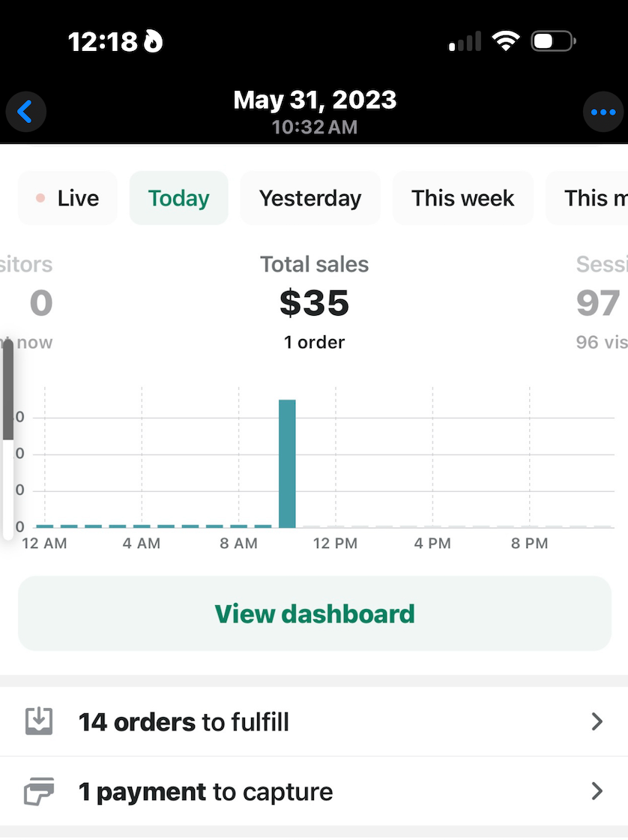628x840 pixels.
Task: Tap the cellular signal bars icon
Action: 465,42
